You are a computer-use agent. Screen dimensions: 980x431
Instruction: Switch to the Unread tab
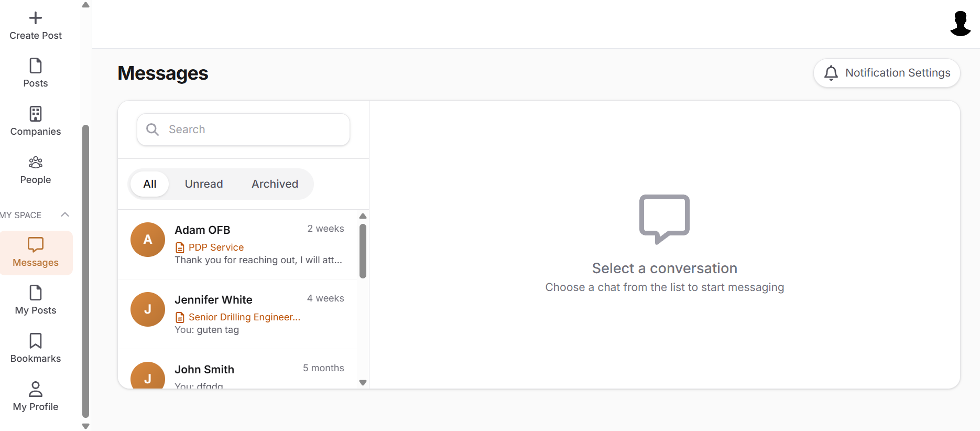pyautogui.click(x=204, y=184)
